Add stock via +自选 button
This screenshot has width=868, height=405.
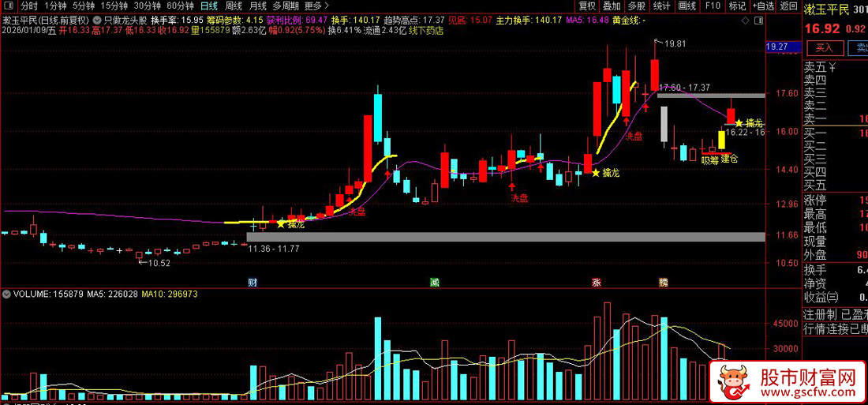click(x=763, y=6)
